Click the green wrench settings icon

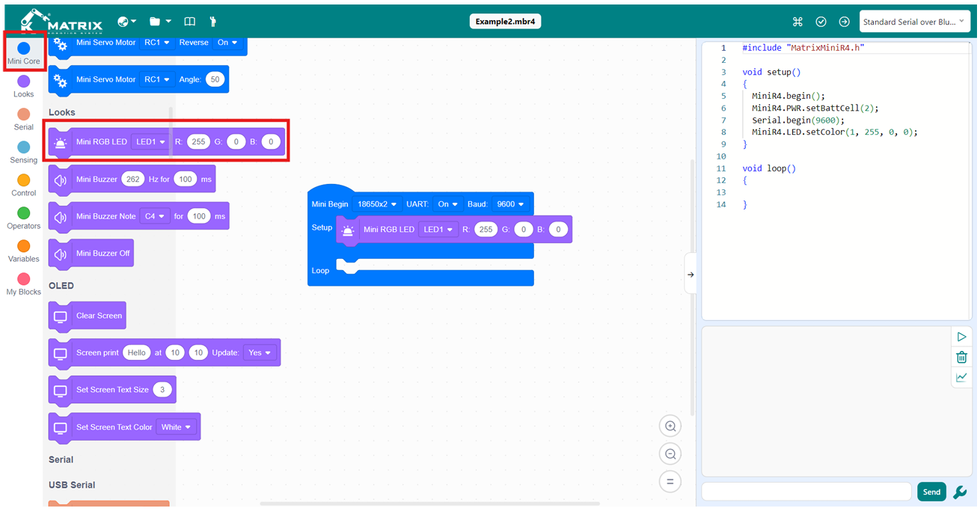[960, 492]
